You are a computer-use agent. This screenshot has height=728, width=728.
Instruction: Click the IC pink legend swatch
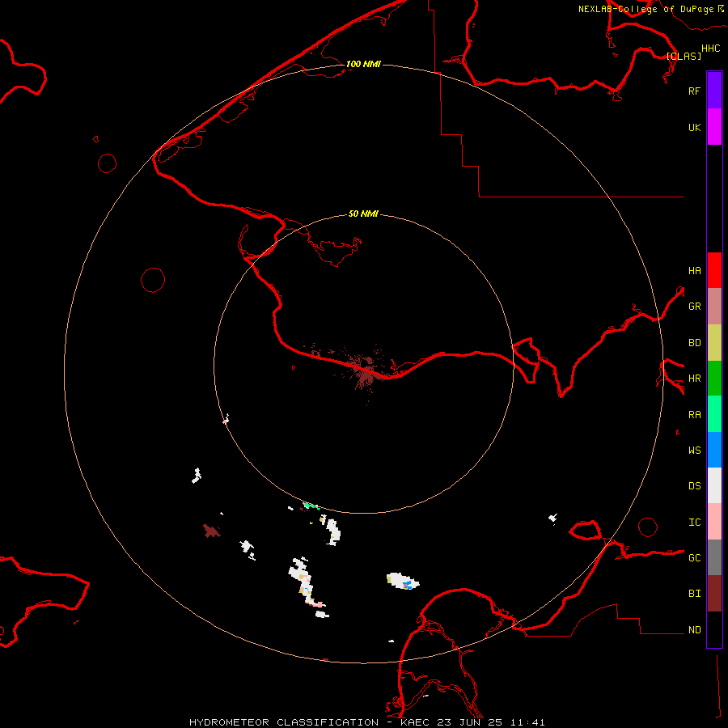pyautogui.click(x=714, y=522)
